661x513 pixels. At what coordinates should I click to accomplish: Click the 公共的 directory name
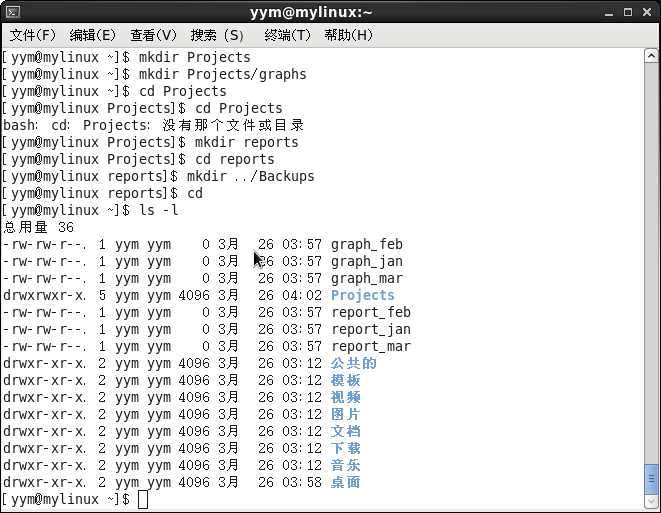click(354, 363)
